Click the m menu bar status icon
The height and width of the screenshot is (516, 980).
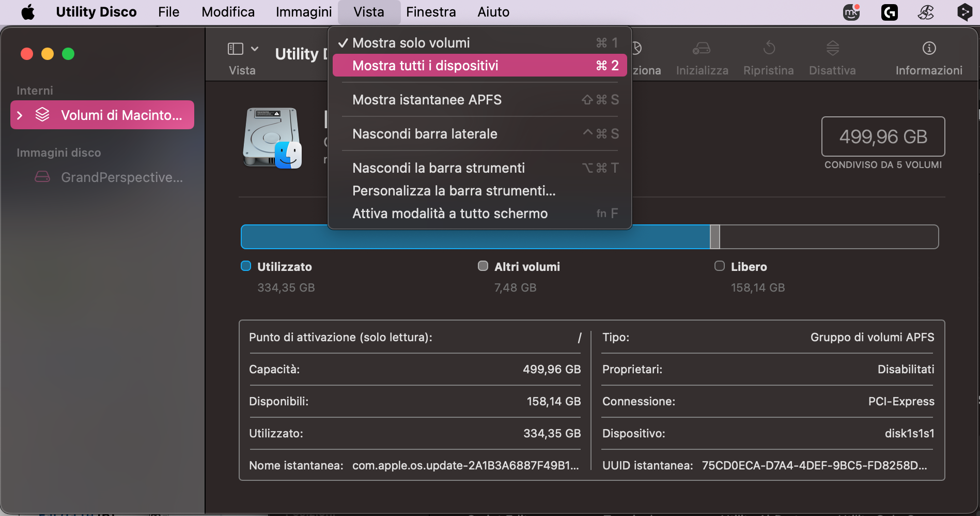851,12
